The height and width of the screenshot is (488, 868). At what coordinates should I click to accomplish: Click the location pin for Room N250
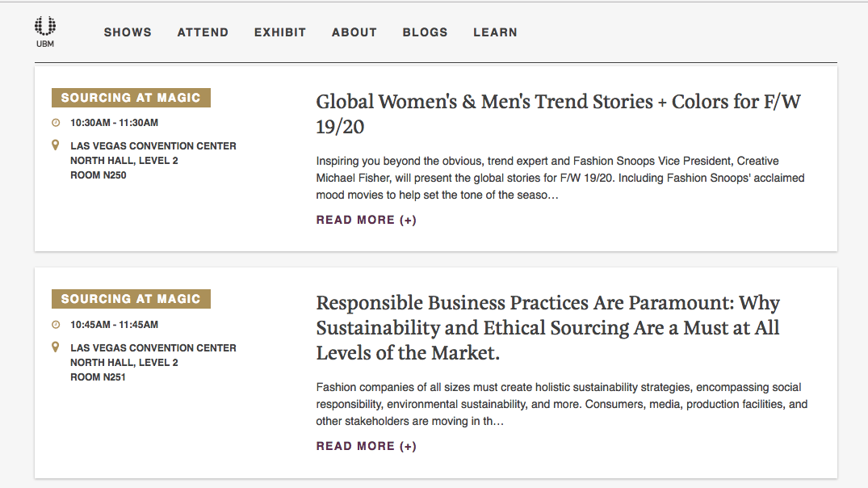56,145
